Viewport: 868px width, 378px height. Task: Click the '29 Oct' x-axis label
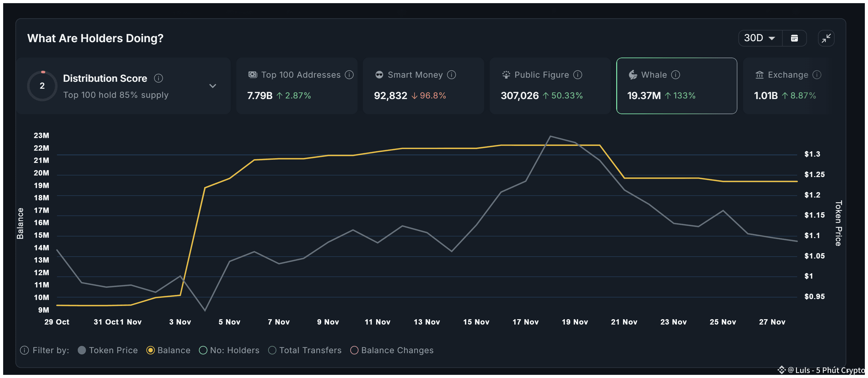(57, 322)
